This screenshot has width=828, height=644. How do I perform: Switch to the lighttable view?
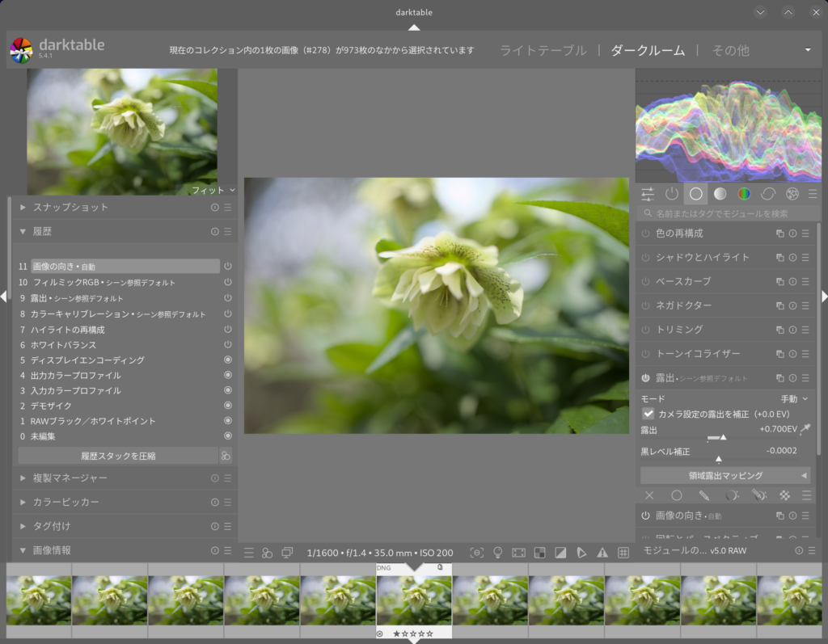click(x=543, y=50)
